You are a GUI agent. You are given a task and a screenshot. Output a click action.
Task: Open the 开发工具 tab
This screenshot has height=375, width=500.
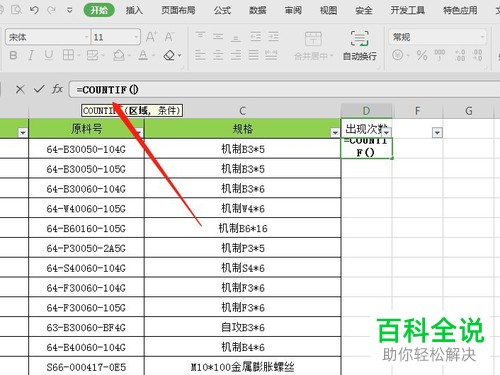[408, 10]
